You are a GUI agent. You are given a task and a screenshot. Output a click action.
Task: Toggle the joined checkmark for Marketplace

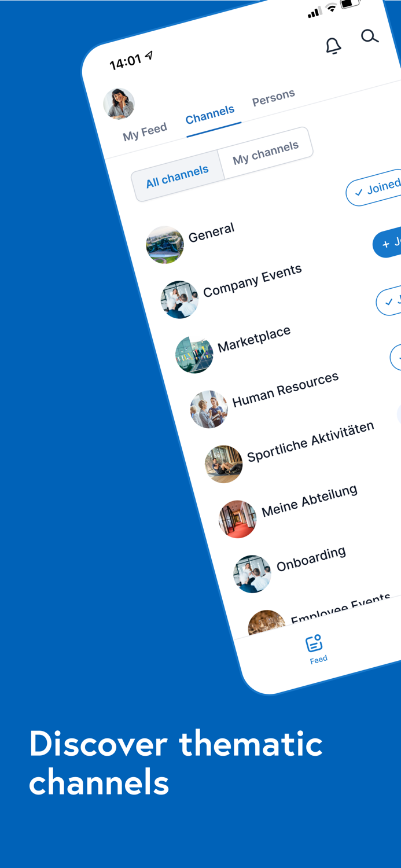click(389, 301)
